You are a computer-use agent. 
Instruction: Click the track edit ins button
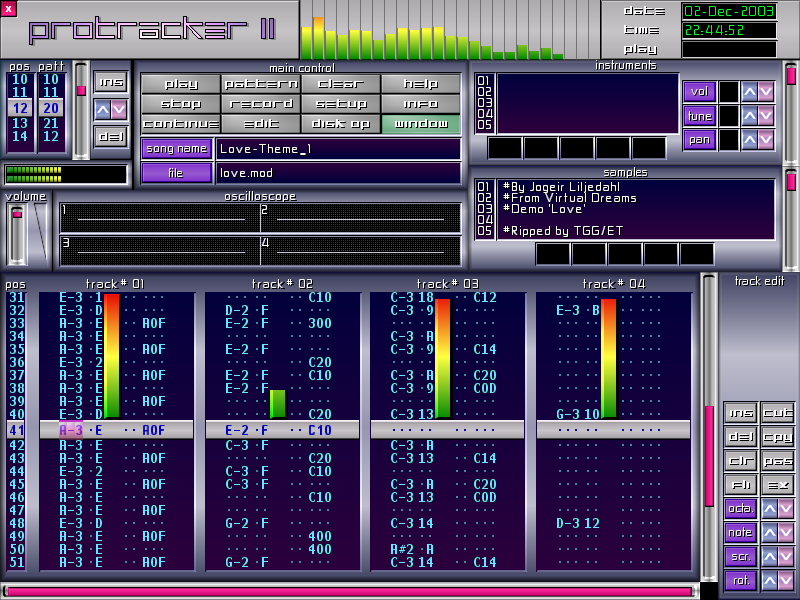pyautogui.click(x=741, y=413)
